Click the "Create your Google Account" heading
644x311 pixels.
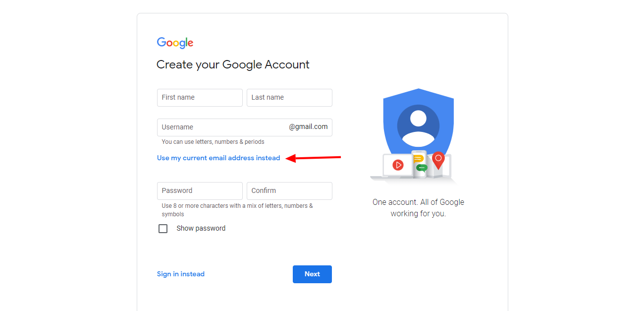[x=233, y=64]
